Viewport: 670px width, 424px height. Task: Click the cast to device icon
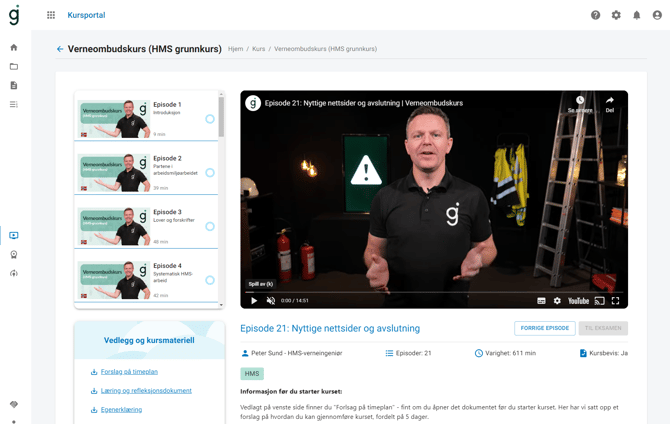pos(599,301)
